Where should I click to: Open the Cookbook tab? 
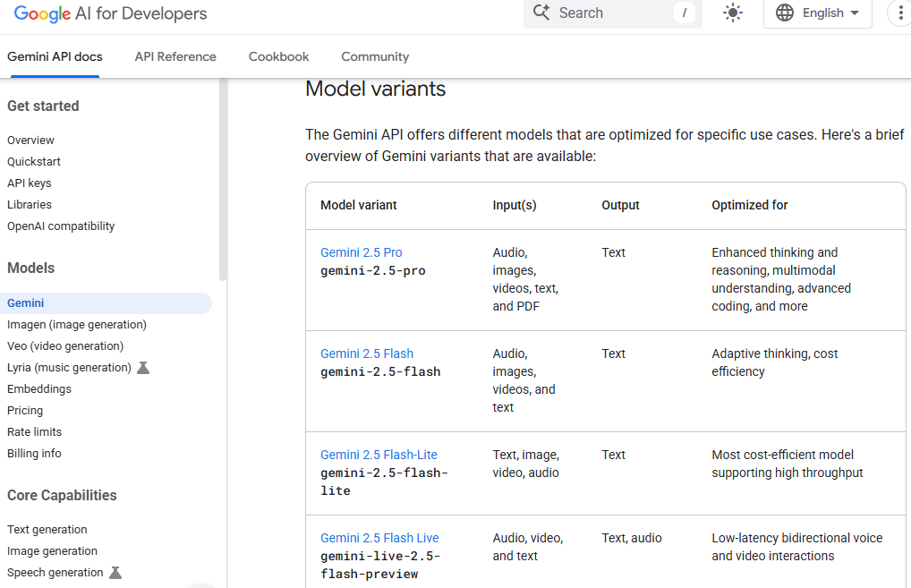[x=279, y=57]
